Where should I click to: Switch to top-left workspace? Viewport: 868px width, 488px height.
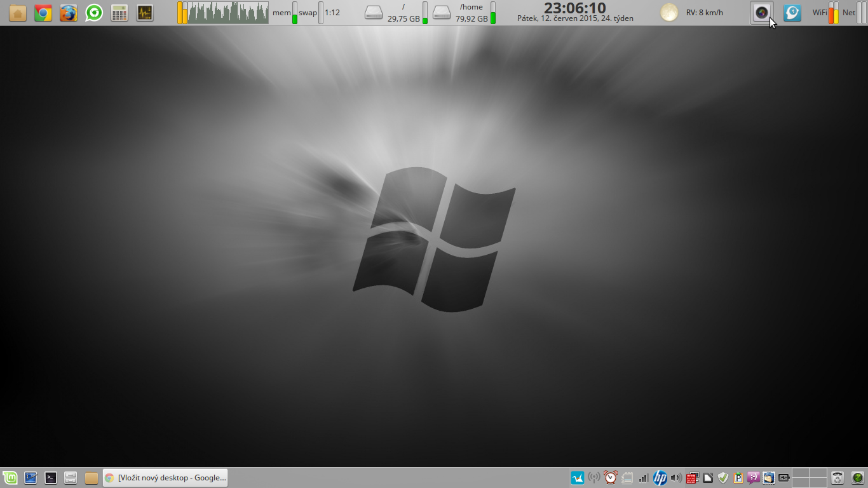(x=800, y=473)
